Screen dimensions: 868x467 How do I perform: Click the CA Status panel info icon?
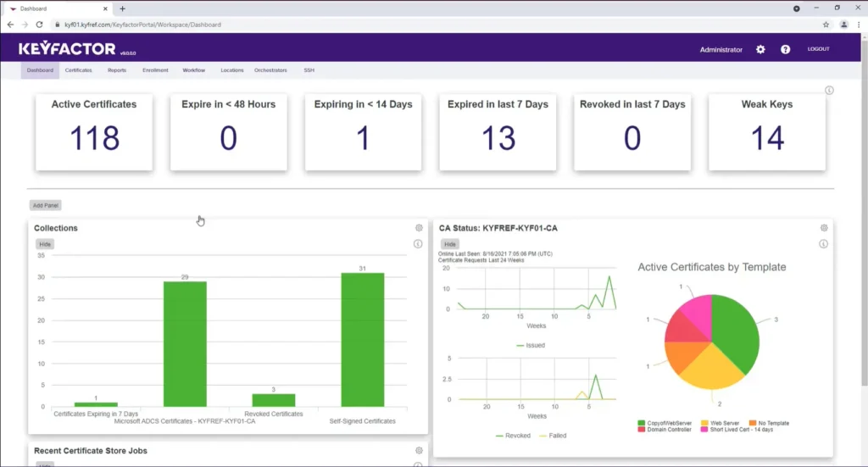[823, 244]
